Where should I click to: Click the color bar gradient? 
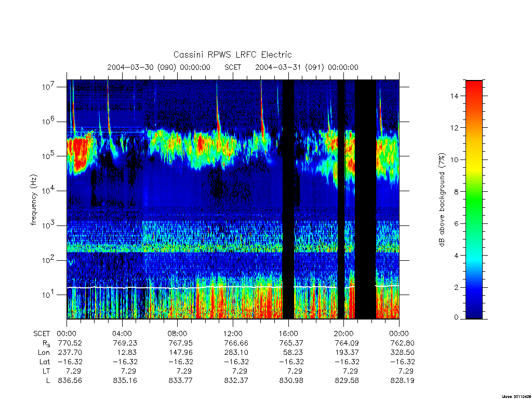point(474,199)
